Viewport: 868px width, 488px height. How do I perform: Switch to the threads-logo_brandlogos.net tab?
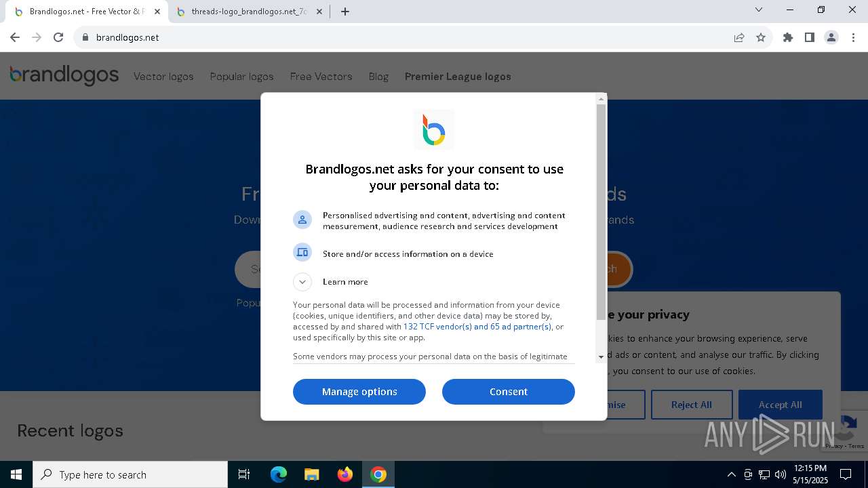[249, 12]
